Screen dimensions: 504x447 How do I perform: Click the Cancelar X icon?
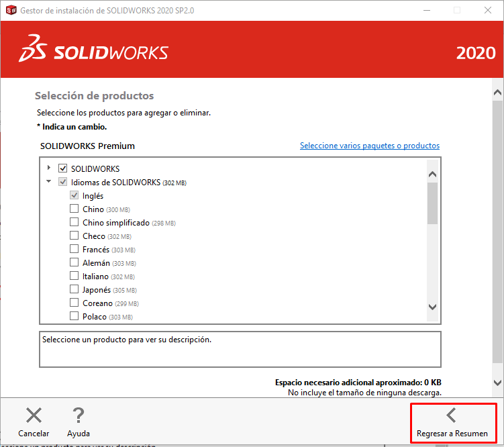[34, 415]
